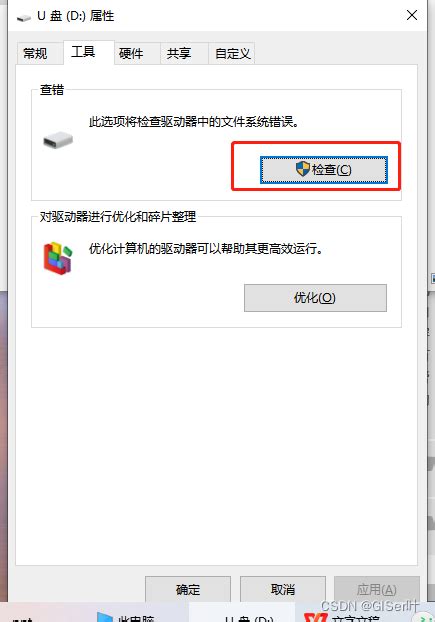This screenshot has height=622, width=435.
Task: Click the 优化(O) button
Action: (315, 298)
